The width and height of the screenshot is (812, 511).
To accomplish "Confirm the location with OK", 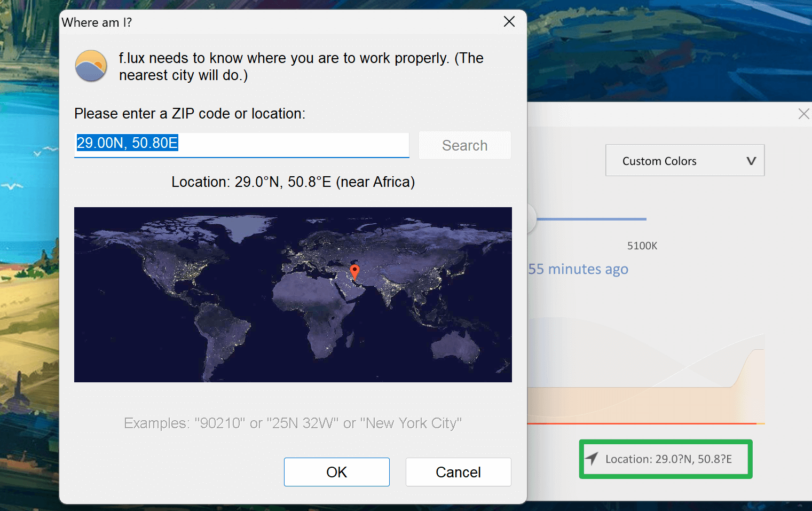I will click(x=336, y=472).
